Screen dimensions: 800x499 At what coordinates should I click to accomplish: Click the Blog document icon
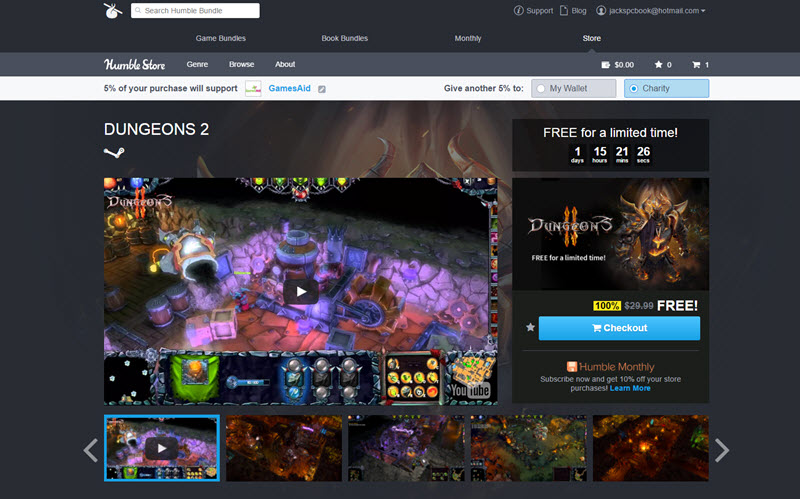[564, 10]
